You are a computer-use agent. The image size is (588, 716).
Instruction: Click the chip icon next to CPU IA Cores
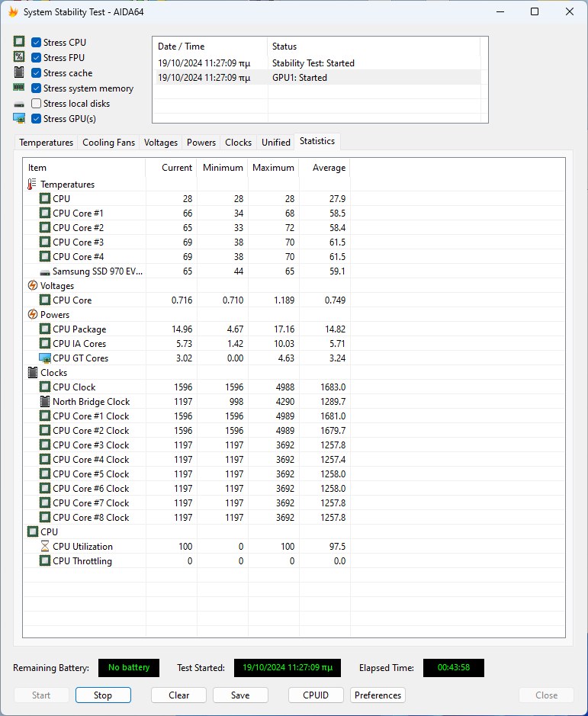pos(45,343)
